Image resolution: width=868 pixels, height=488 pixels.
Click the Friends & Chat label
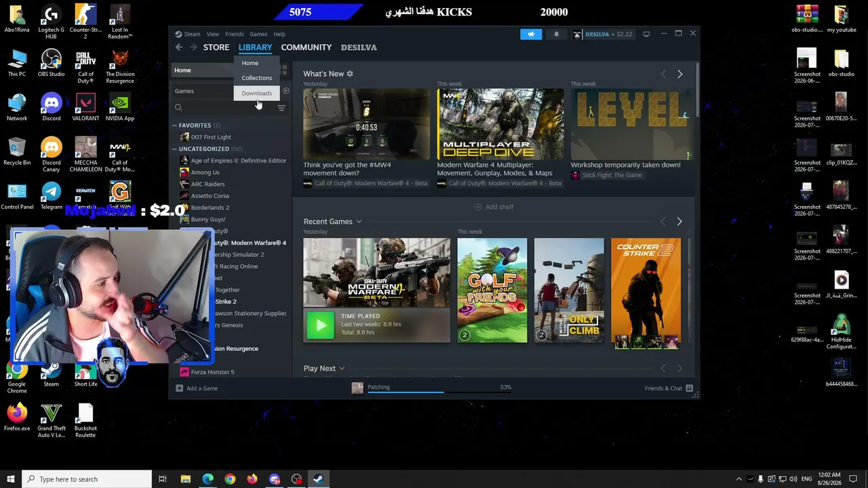663,388
